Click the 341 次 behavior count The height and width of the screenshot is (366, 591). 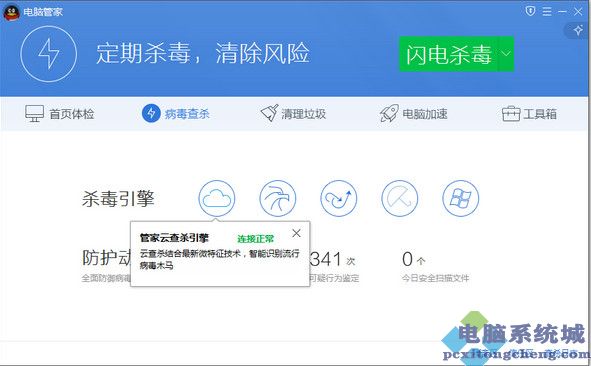[x=332, y=259]
